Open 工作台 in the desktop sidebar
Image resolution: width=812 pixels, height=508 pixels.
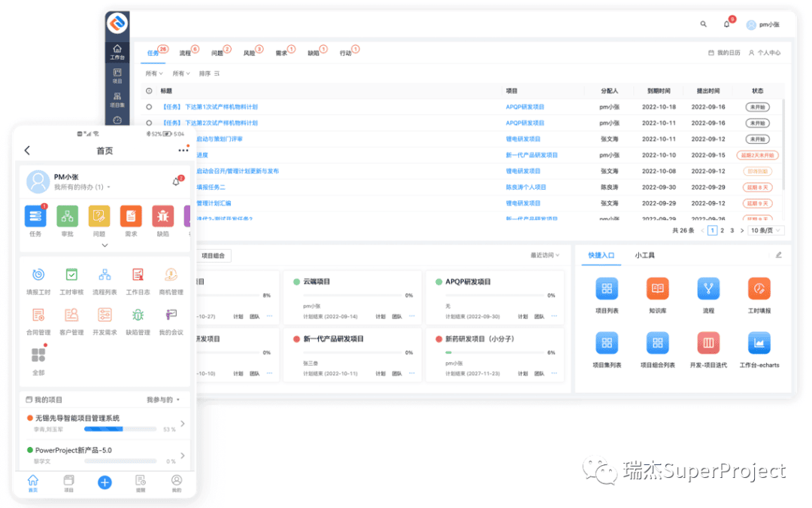(x=117, y=52)
